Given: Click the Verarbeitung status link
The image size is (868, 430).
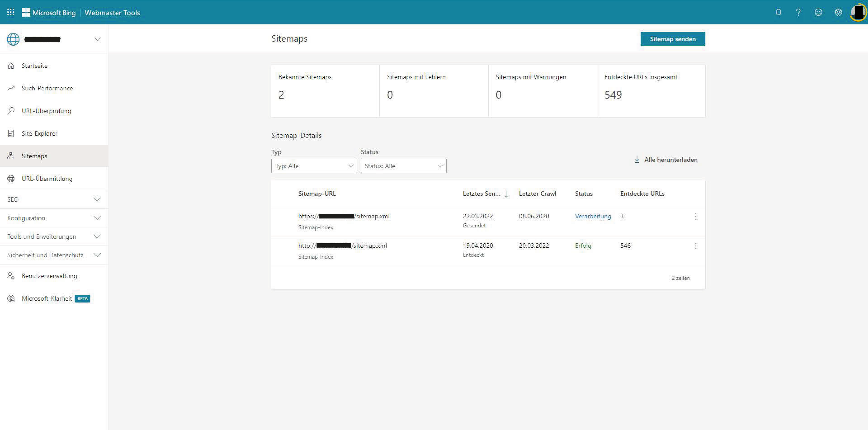Looking at the screenshot, I should pos(593,216).
